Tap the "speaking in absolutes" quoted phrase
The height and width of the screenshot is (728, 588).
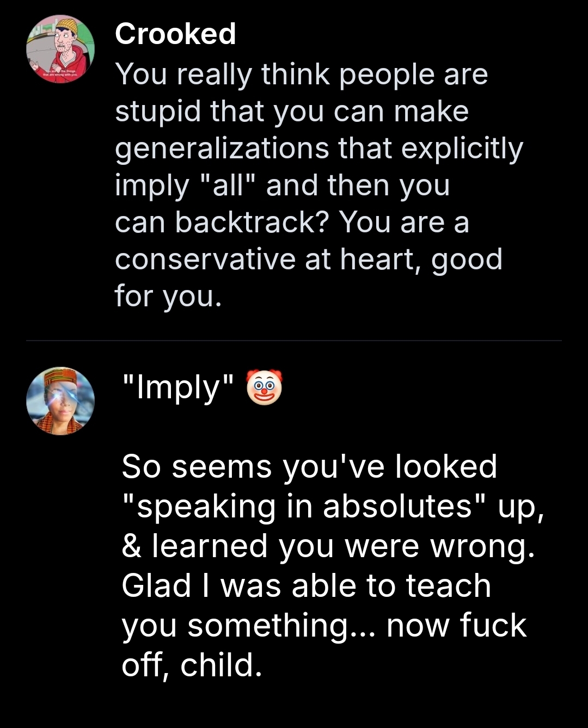tap(304, 507)
